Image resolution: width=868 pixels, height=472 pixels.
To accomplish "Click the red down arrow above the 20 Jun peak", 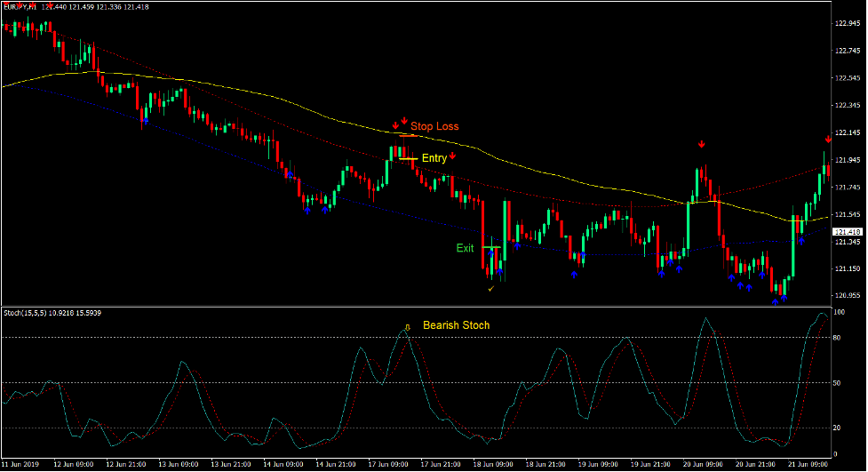I will (701, 144).
